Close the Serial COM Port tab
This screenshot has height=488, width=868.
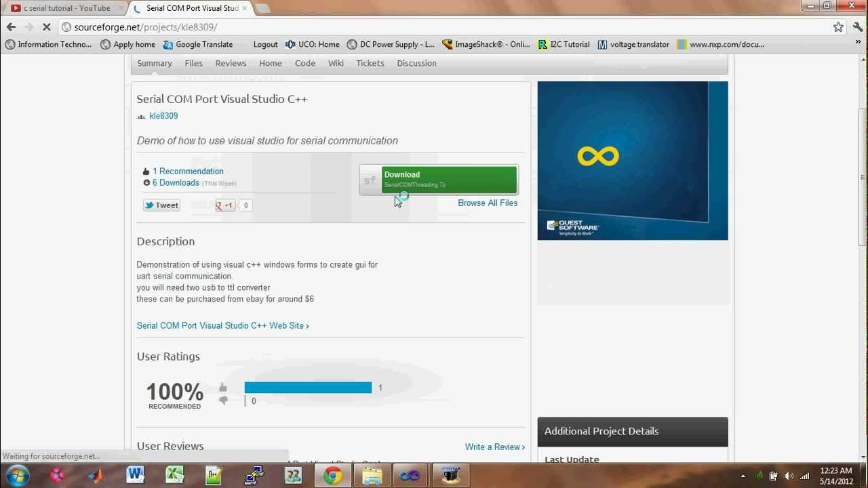coord(245,8)
